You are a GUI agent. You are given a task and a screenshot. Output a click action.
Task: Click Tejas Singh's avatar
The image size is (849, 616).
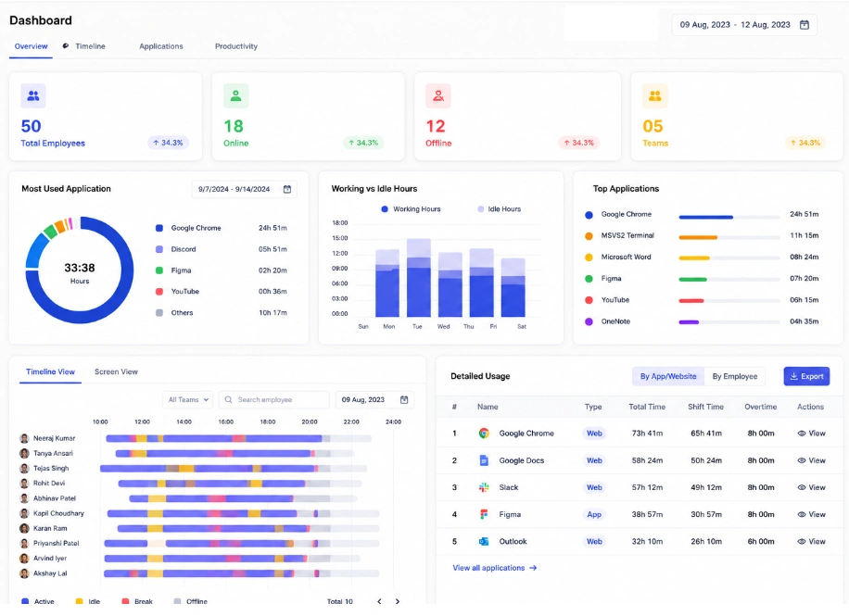24,468
